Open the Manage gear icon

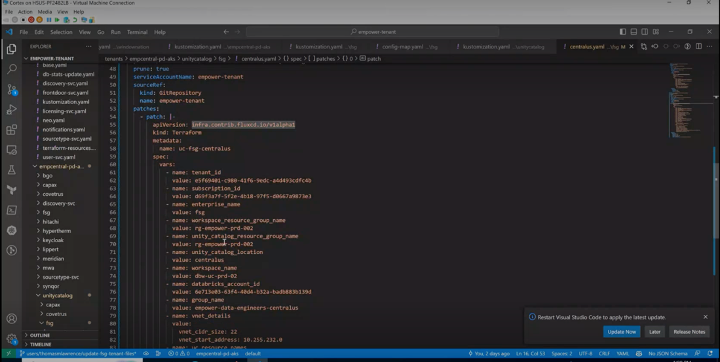click(x=12, y=339)
